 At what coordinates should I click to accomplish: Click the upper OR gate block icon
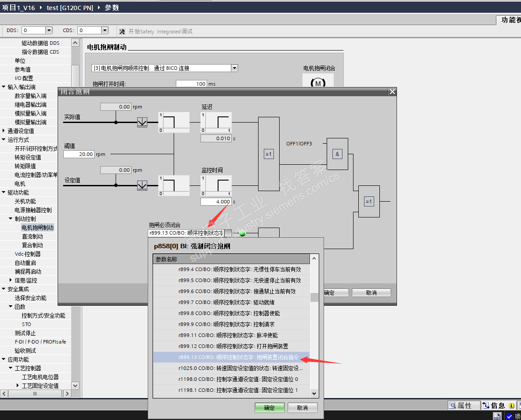click(x=269, y=154)
